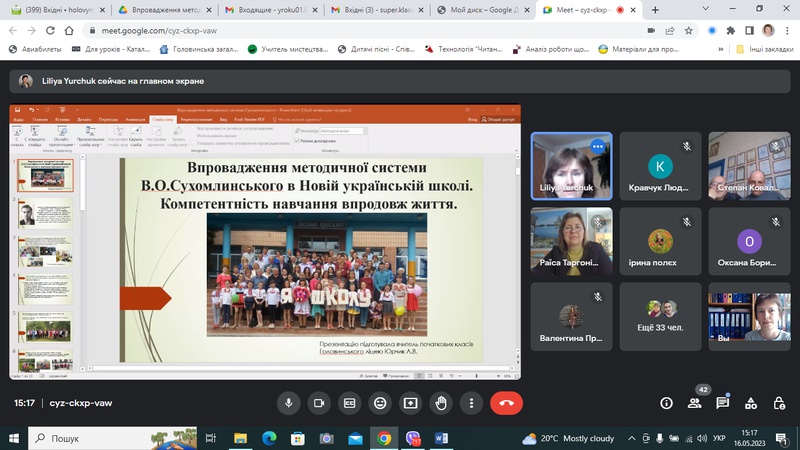The height and width of the screenshot is (450, 800).
Task: Switch to (399) Вхідні holovyn tab
Action: click(x=58, y=10)
